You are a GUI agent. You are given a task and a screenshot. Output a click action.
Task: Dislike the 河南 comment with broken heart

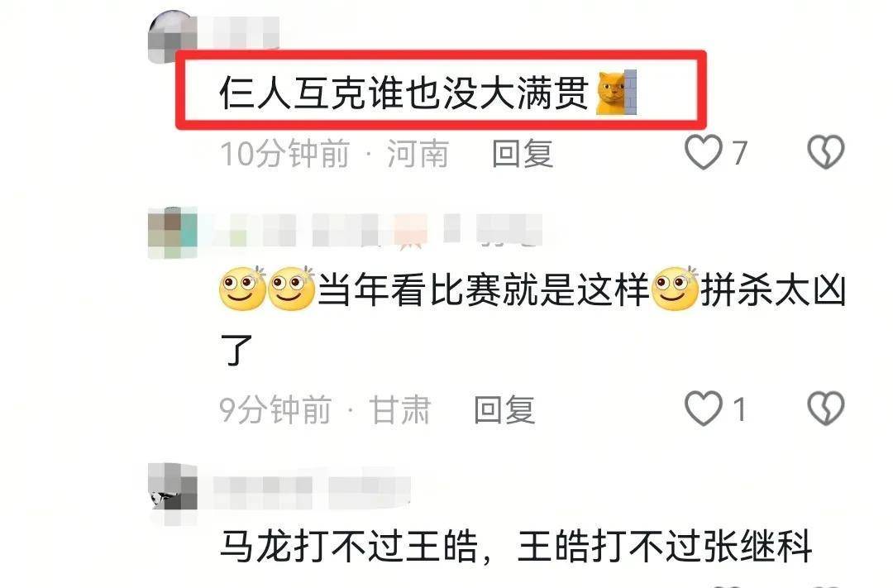826,152
